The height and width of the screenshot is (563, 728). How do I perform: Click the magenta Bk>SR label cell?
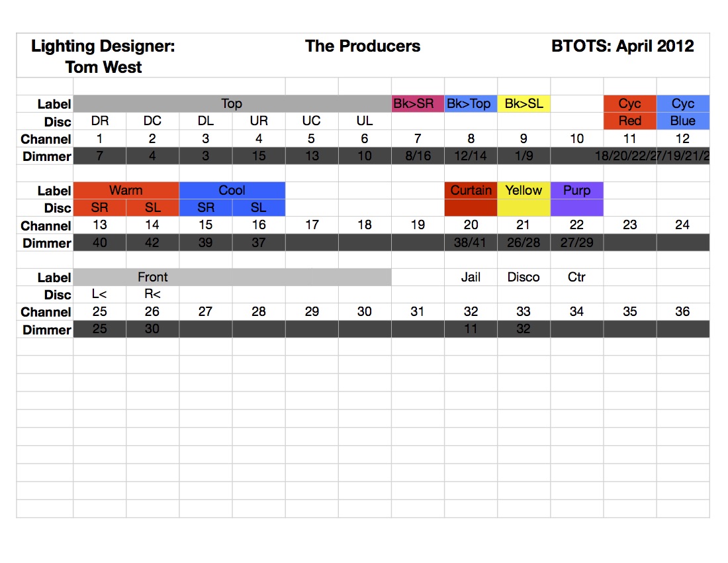point(418,104)
